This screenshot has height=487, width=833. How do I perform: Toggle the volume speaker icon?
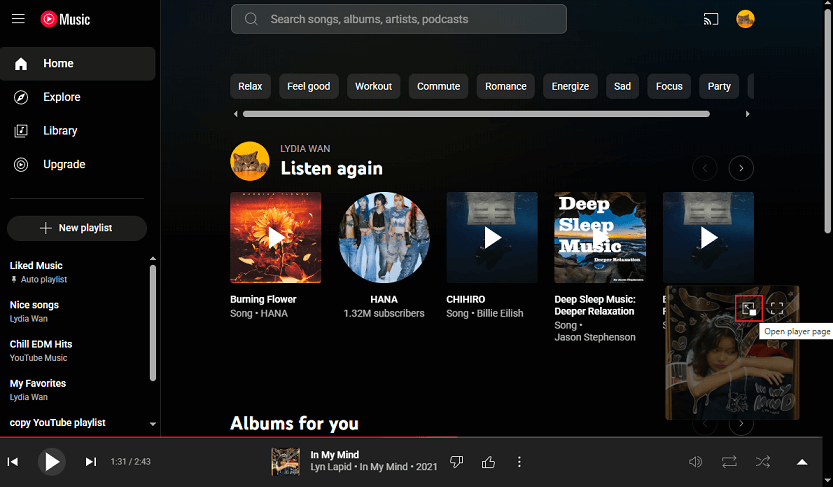(x=695, y=462)
